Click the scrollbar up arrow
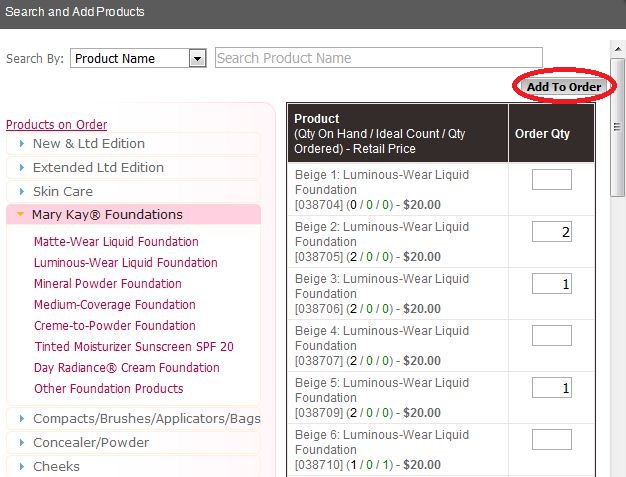This screenshot has height=477, width=626. (x=618, y=49)
